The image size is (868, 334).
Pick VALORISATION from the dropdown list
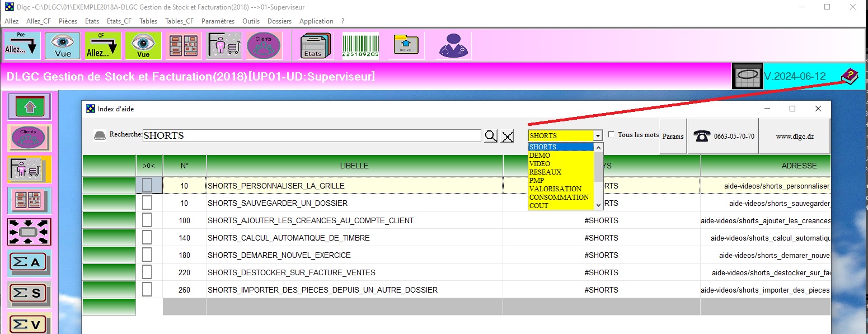(561, 189)
